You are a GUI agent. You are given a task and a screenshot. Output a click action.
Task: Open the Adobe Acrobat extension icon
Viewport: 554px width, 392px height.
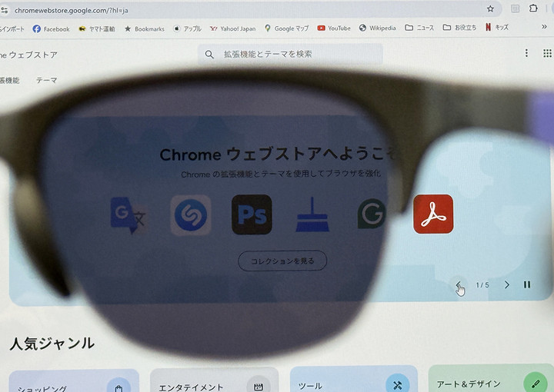(433, 214)
